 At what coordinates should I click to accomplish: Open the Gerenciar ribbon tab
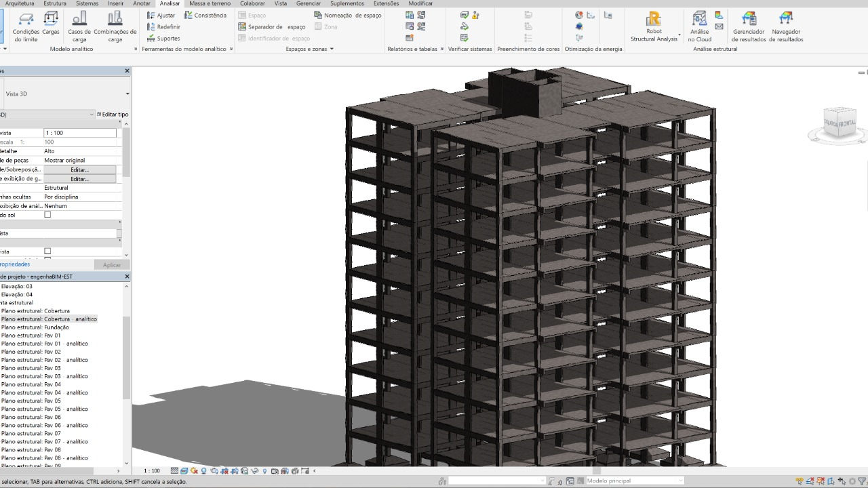(309, 3)
